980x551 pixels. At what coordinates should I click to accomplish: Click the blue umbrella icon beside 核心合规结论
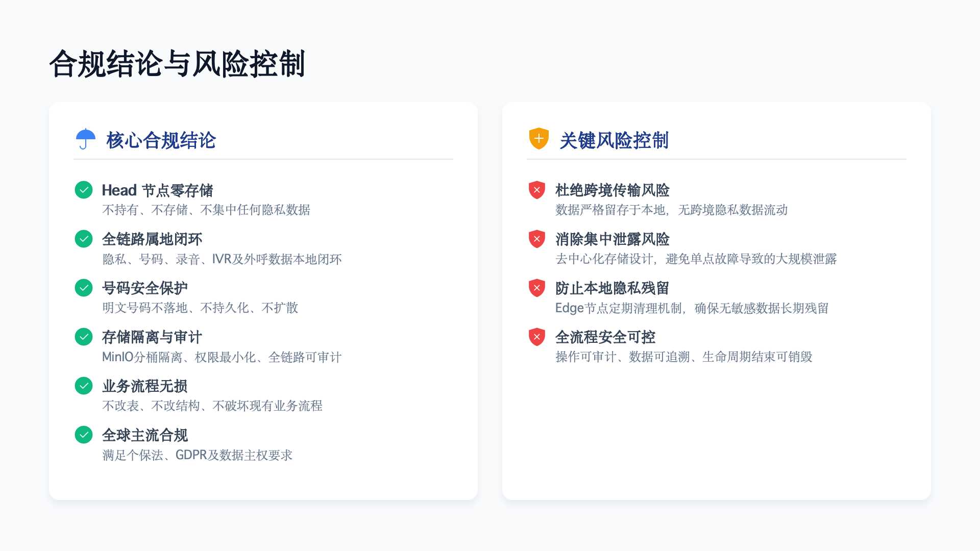[x=85, y=139]
